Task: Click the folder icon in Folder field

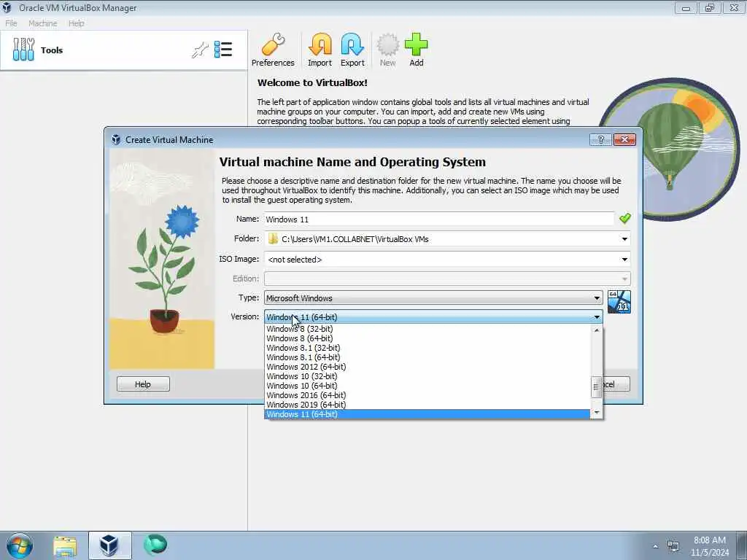Action: click(273, 239)
